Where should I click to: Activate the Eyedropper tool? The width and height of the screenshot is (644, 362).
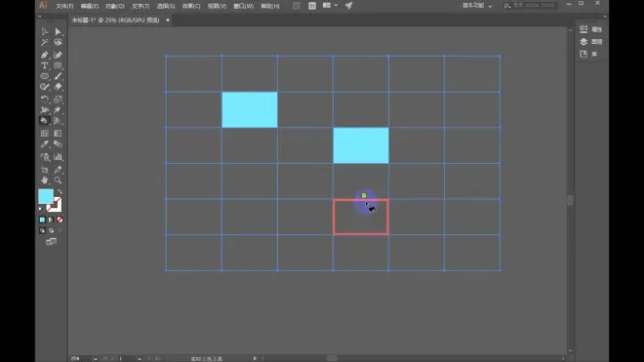(44, 144)
